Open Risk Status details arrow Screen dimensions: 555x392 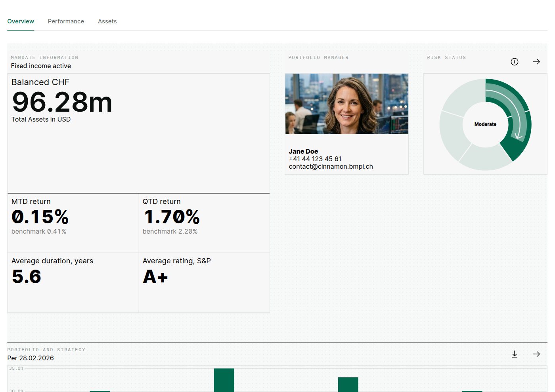point(536,62)
